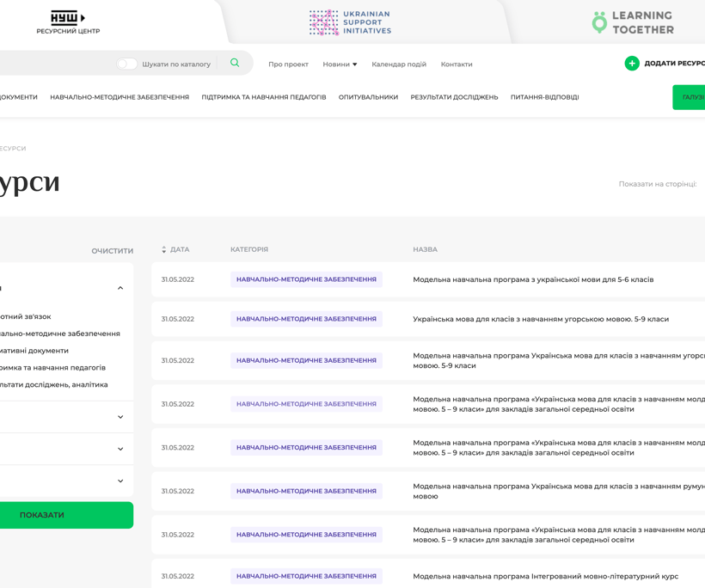
Task: Open the румунською мовою program resource
Action: pos(559,492)
